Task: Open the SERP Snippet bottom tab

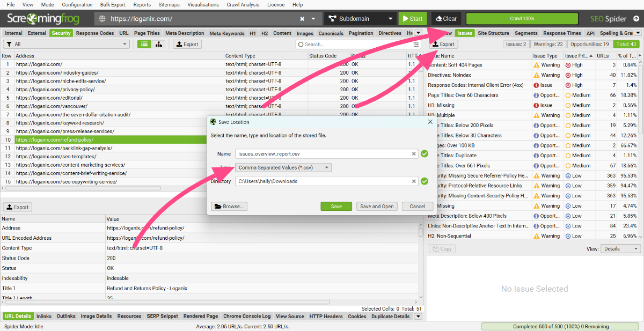Action: [162, 317]
